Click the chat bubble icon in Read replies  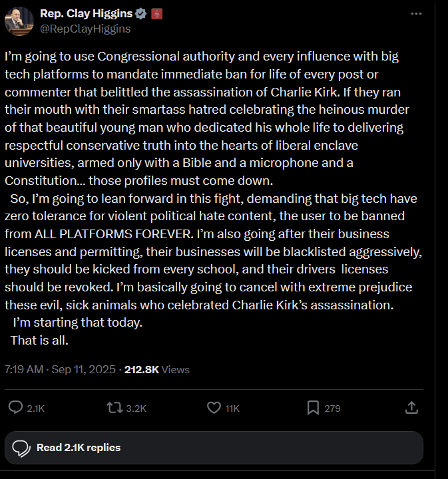click(21, 448)
